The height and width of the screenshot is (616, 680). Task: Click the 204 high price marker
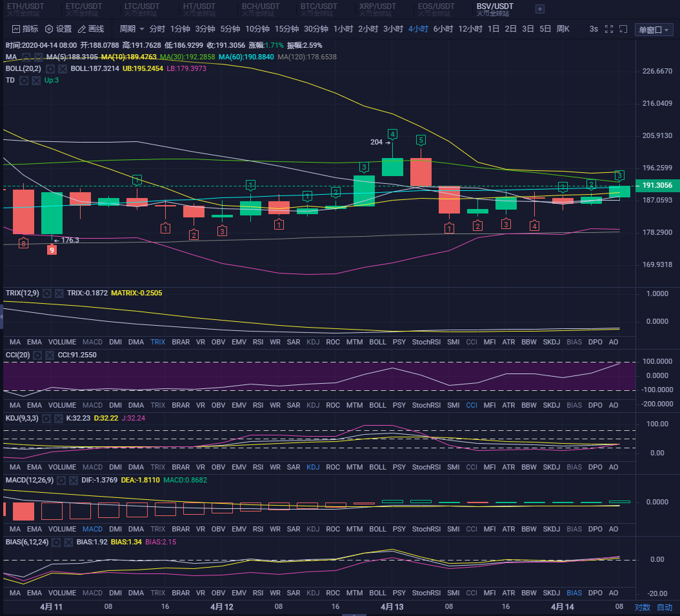(x=381, y=142)
